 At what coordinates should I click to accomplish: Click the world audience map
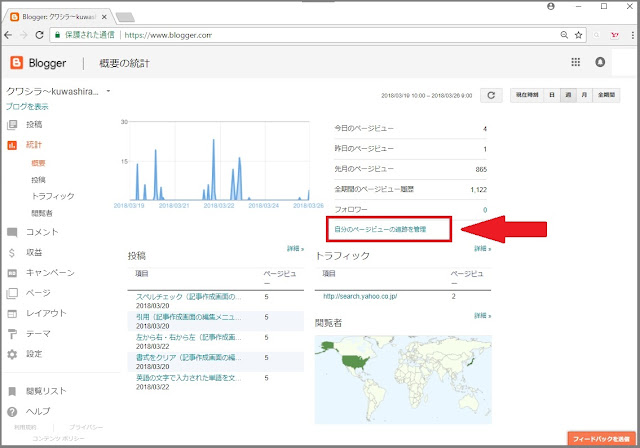click(x=403, y=380)
